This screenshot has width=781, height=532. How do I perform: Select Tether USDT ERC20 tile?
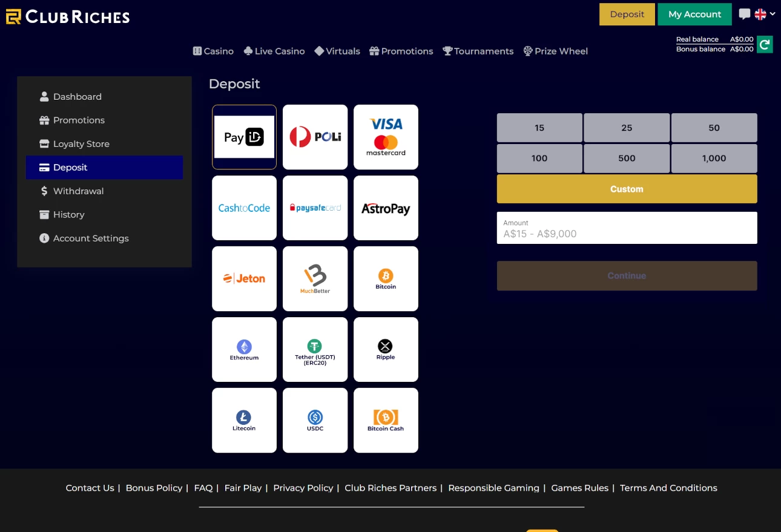click(x=315, y=349)
